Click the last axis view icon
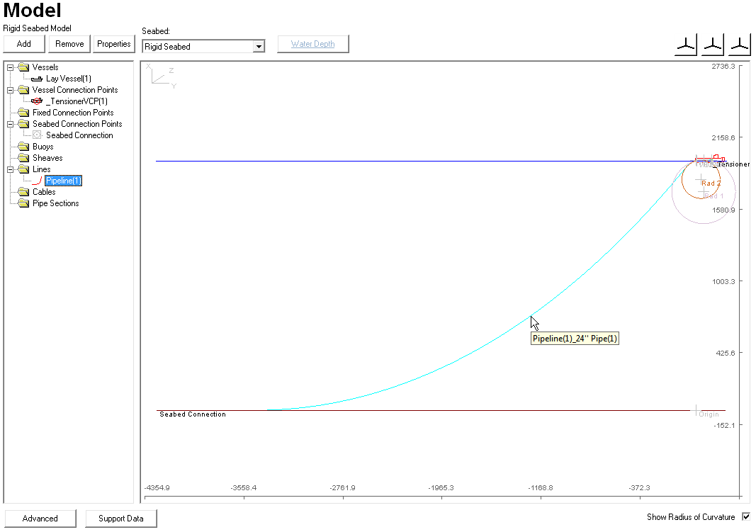Image resolution: width=756 pixels, height=532 pixels. tap(739, 45)
